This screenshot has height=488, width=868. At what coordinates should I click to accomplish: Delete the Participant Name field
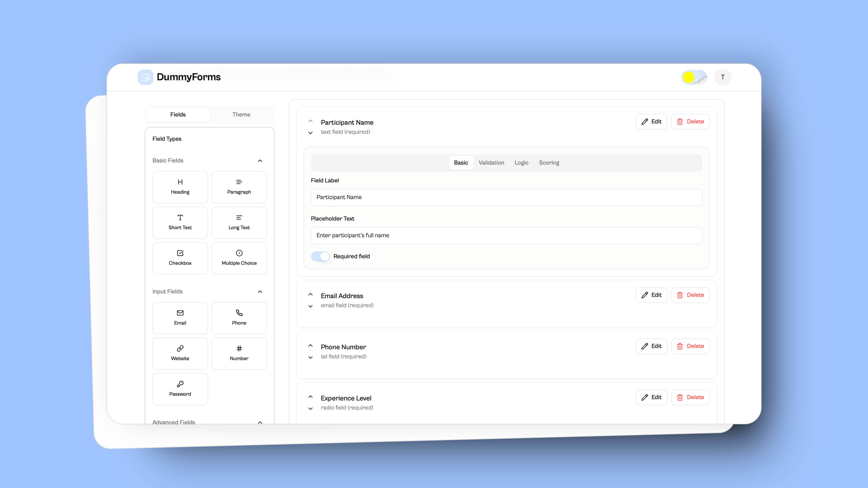point(690,122)
